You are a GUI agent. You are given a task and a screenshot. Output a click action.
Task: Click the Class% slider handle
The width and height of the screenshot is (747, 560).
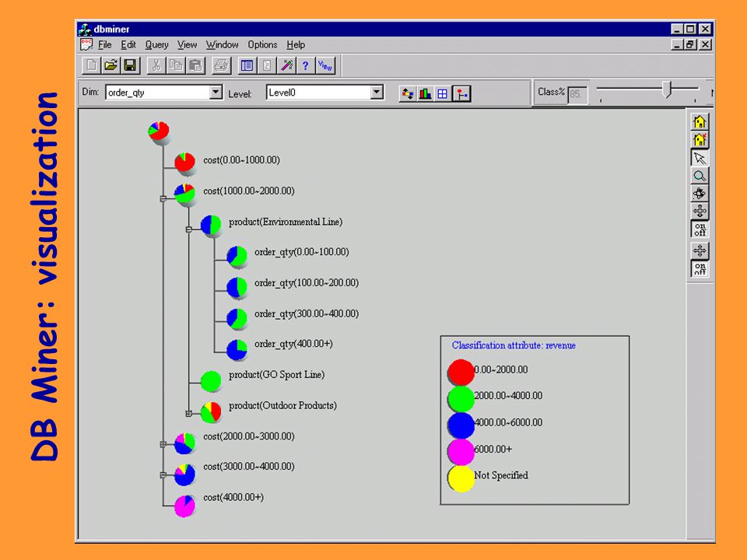[668, 89]
